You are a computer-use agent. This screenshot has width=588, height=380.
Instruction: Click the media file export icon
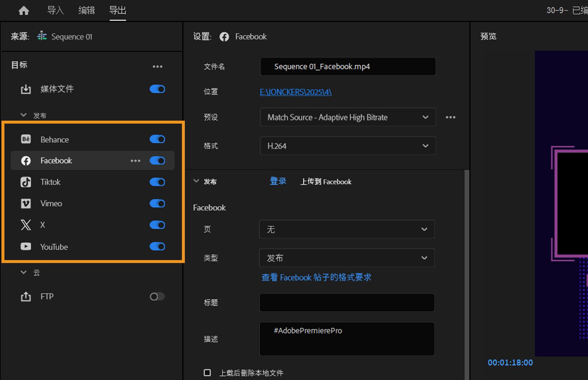click(x=26, y=89)
